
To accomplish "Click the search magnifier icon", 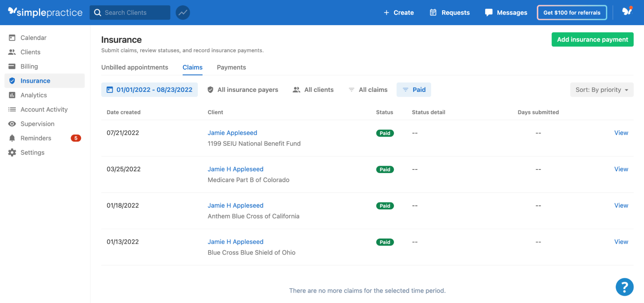I will 98,13.
